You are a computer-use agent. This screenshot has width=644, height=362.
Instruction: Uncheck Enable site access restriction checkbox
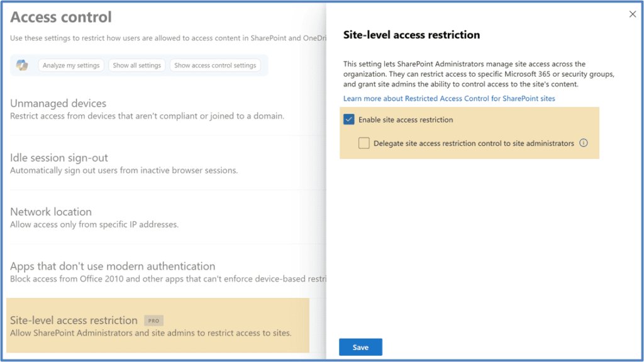click(348, 119)
